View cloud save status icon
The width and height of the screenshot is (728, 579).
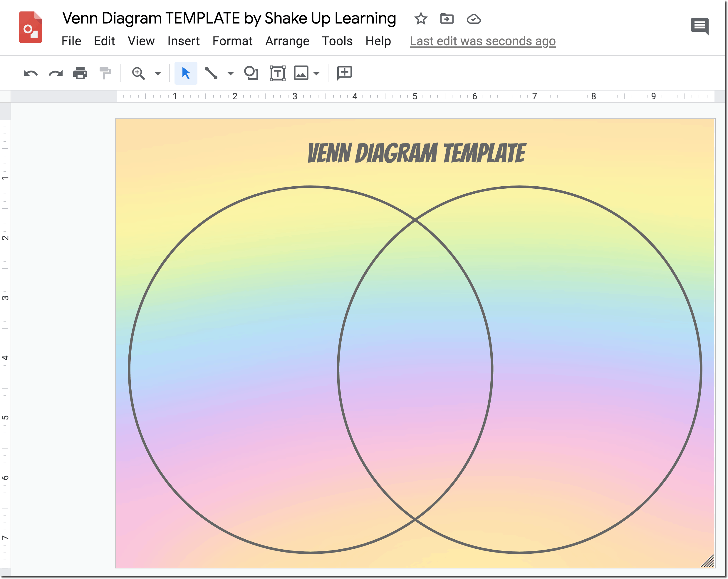[474, 19]
